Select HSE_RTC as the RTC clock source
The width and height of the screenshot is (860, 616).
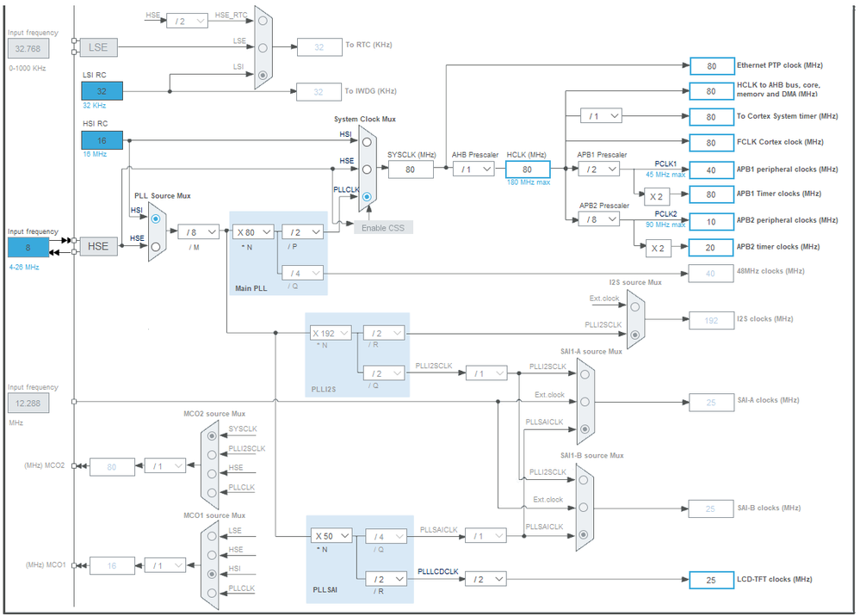[x=263, y=21]
